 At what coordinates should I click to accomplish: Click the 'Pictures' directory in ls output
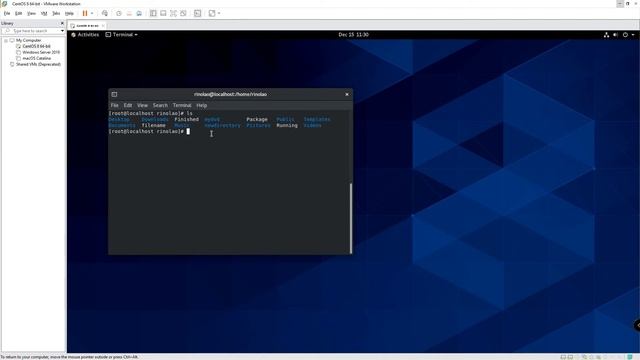click(258, 125)
